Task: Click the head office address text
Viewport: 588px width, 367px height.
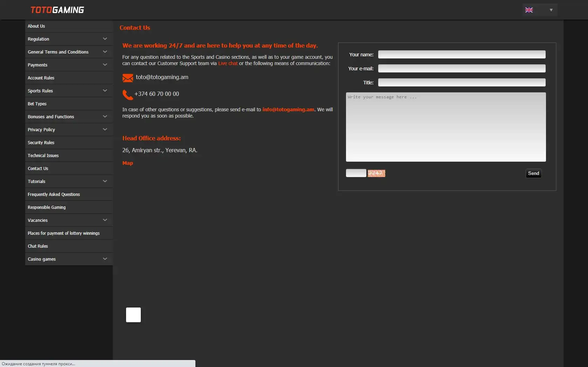Action: 160,150
